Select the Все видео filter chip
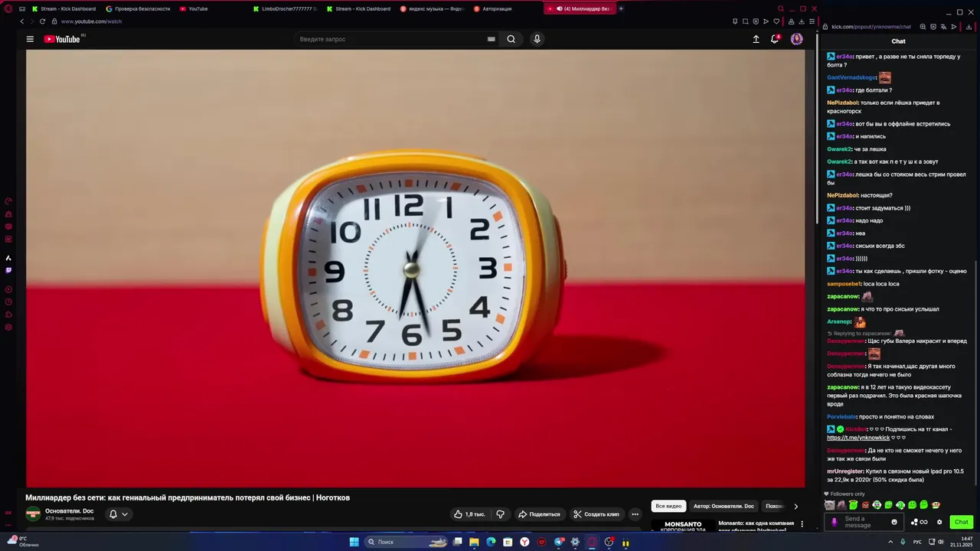The image size is (980, 551). click(x=668, y=506)
